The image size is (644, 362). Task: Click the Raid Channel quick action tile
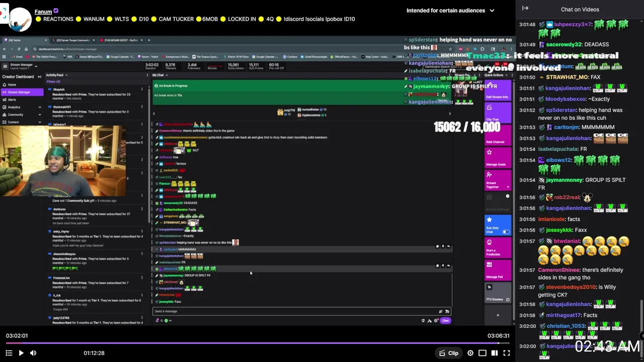tap(497, 136)
